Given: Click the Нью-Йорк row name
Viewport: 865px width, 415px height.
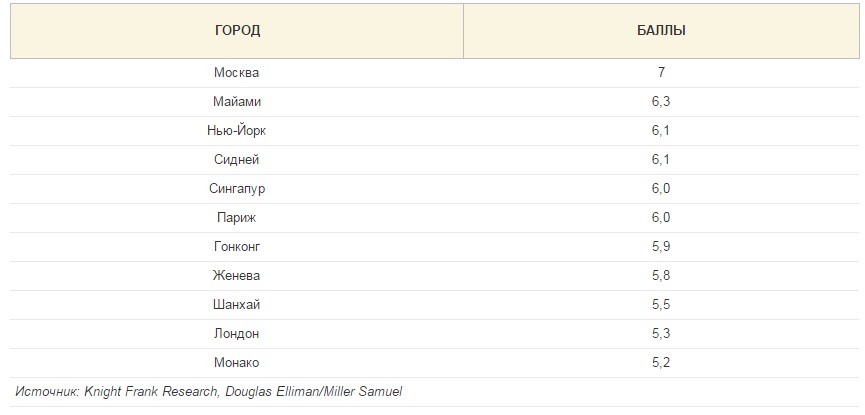Looking at the screenshot, I should coord(237,131).
